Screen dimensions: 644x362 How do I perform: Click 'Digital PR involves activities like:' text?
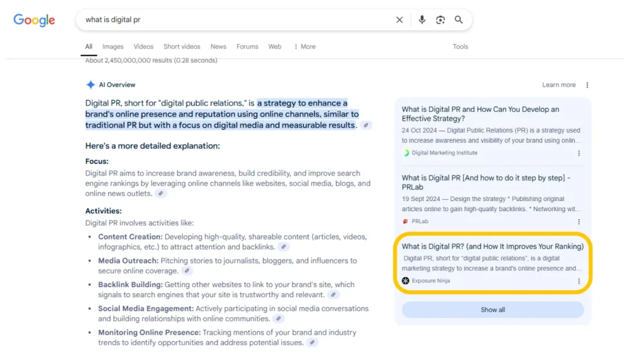click(x=140, y=223)
